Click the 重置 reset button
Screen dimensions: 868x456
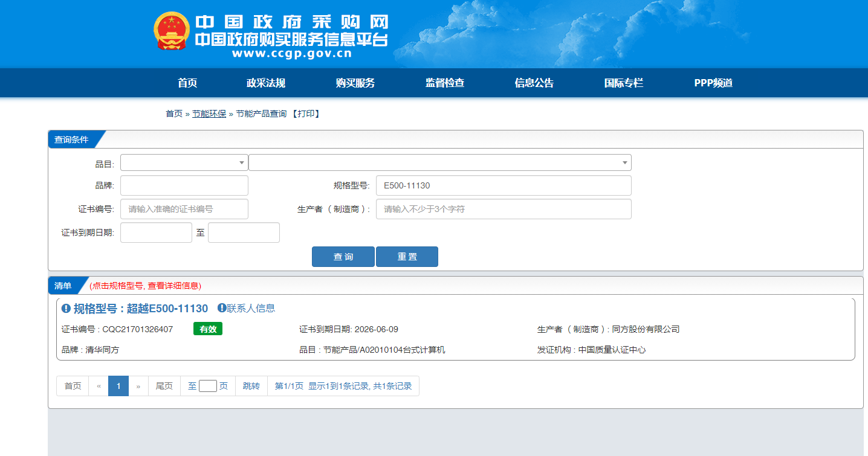pyautogui.click(x=407, y=257)
